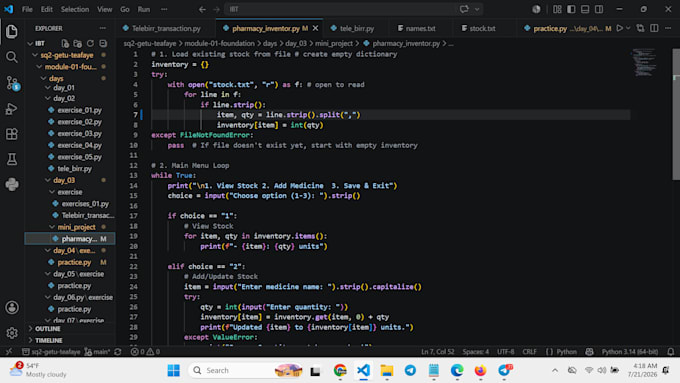Click New File icon in Explorer header
Viewport: 680px width, 383px height.
(65, 43)
